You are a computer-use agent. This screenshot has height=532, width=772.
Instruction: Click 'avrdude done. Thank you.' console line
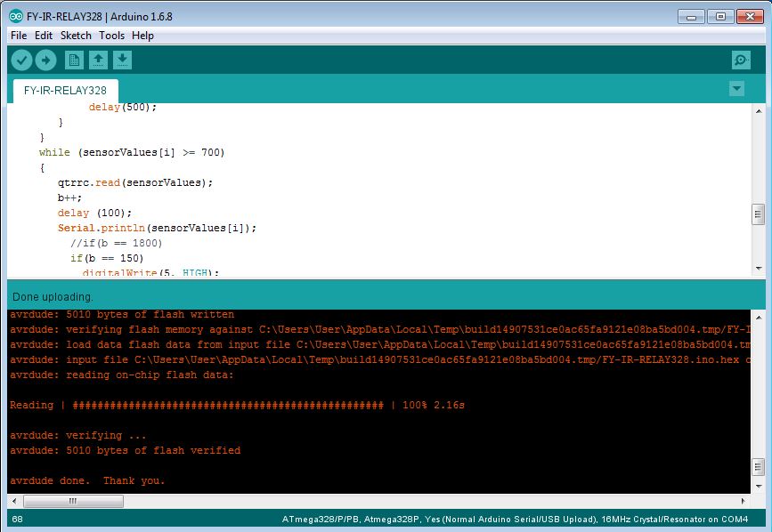87,480
